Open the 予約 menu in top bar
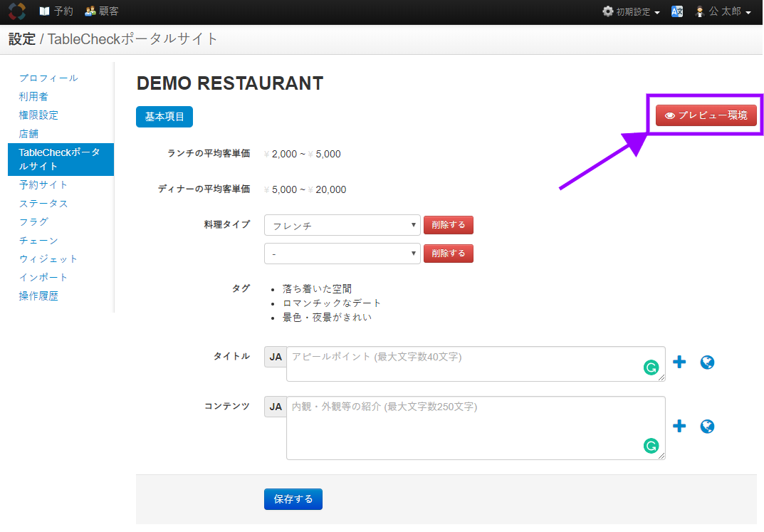This screenshot has height=532, width=764. pyautogui.click(x=56, y=11)
